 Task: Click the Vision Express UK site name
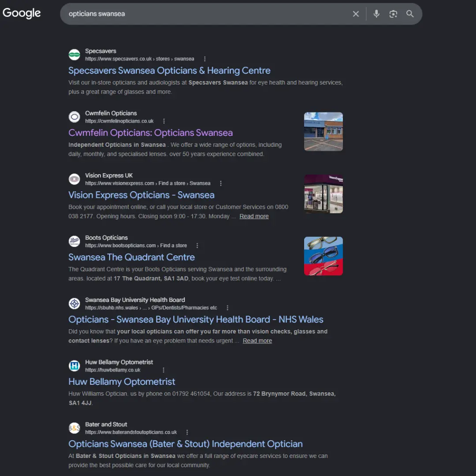click(x=109, y=175)
